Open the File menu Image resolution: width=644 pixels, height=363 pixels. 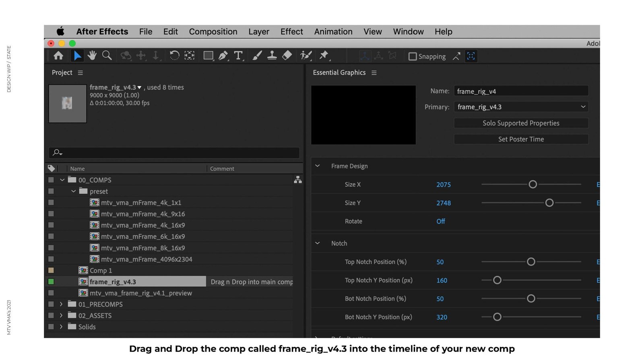[146, 31]
